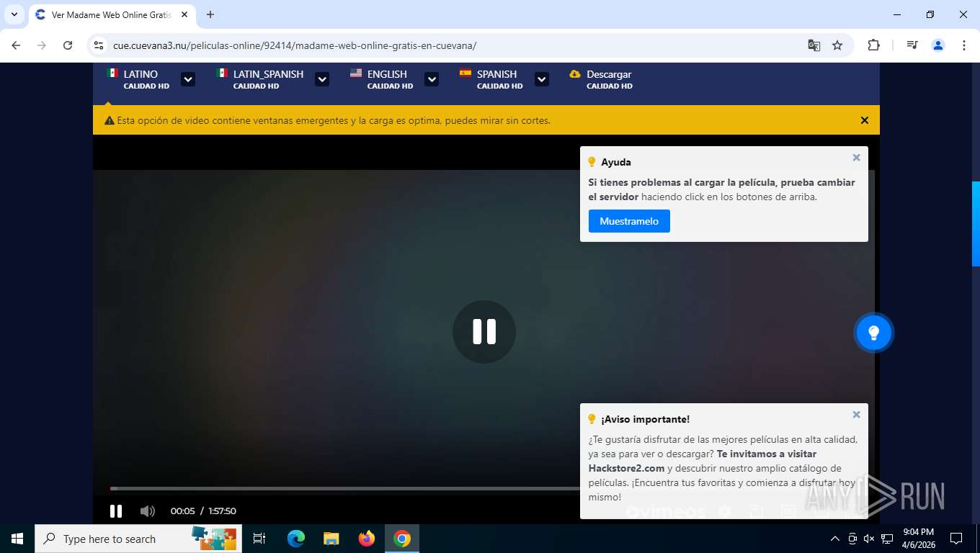This screenshot has width=980, height=553.
Task: Open Chrome extensions menu
Action: pos(873,45)
